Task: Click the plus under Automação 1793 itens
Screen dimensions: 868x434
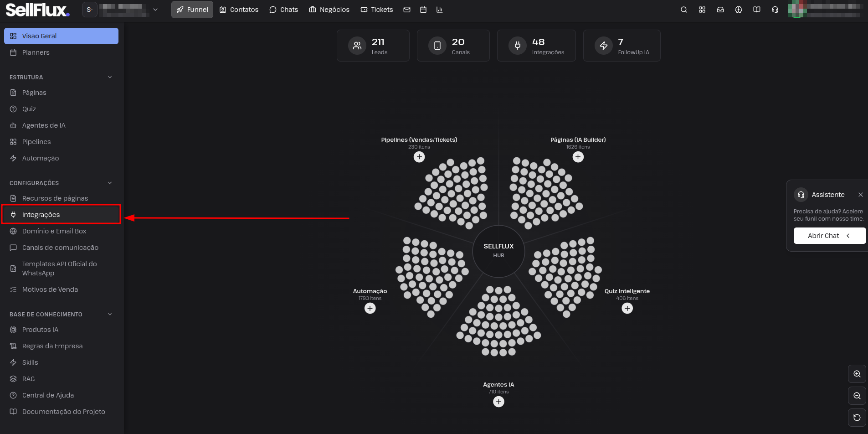Action: coord(370,308)
